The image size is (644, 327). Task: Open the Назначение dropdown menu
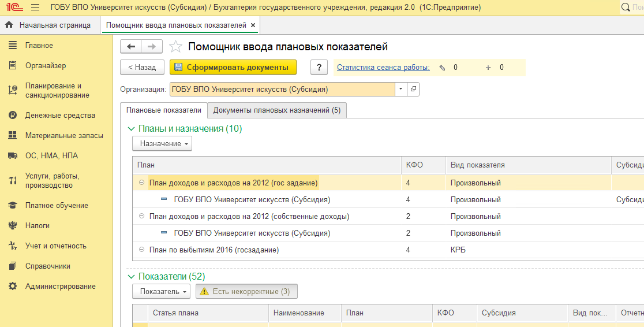pos(162,143)
